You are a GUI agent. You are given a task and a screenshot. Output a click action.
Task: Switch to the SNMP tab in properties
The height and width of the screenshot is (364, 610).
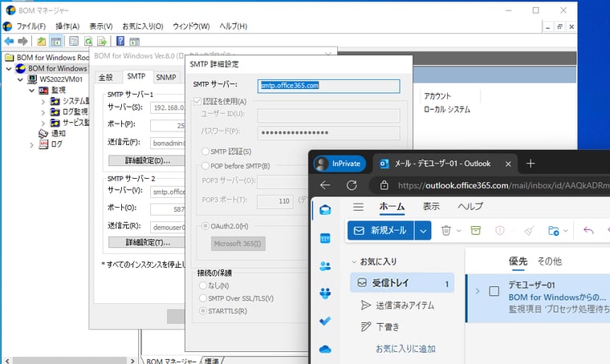pyautogui.click(x=166, y=77)
